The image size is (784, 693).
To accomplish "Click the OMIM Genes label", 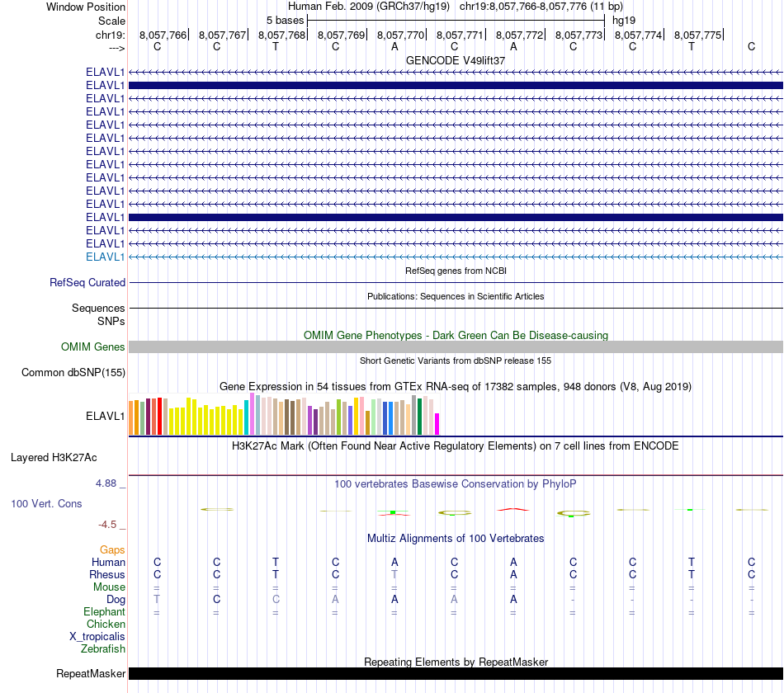I will [92, 347].
